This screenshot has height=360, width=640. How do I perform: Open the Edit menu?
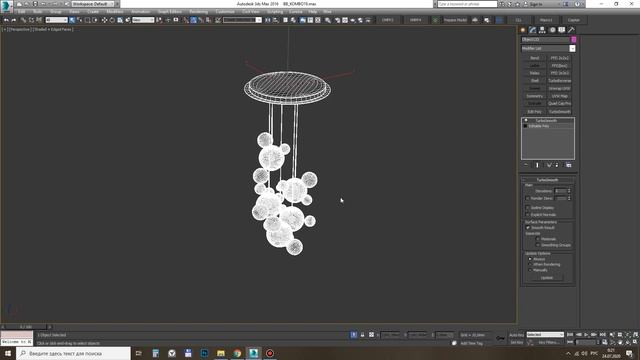21,12
